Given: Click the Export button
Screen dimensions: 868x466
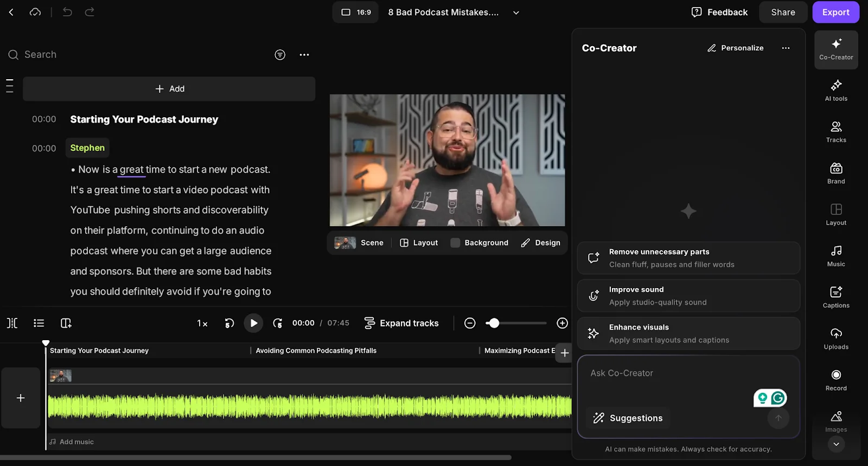Looking at the screenshot, I should pos(835,12).
